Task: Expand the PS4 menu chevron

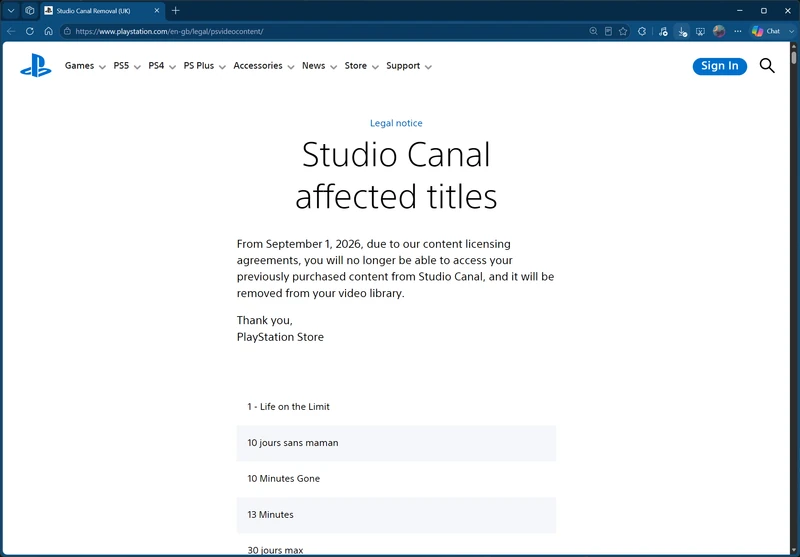Action: (x=172, y=67)
